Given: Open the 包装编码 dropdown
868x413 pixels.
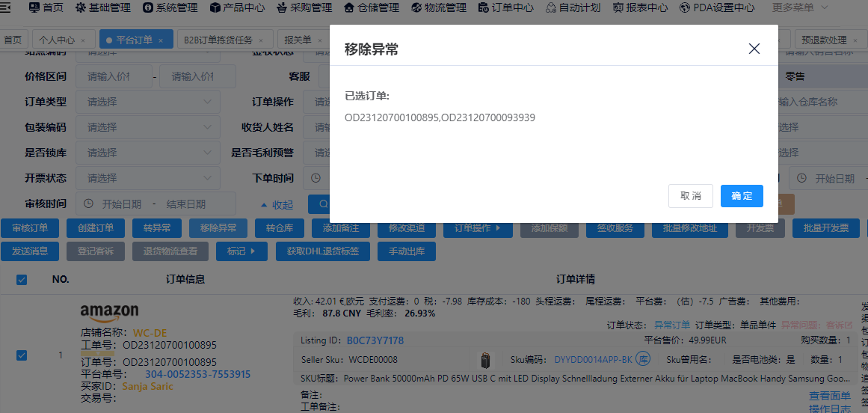Looking at the screenshot, I should point(148,127).
